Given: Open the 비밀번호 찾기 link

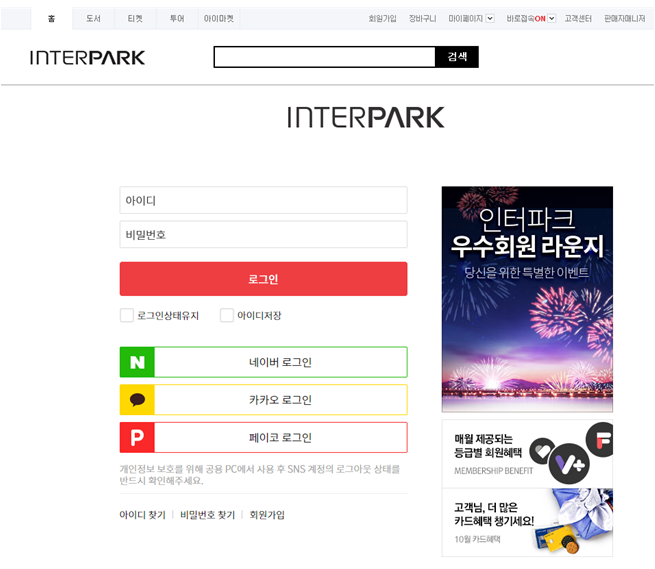Looking at the screenshot, I should (208, 515).
